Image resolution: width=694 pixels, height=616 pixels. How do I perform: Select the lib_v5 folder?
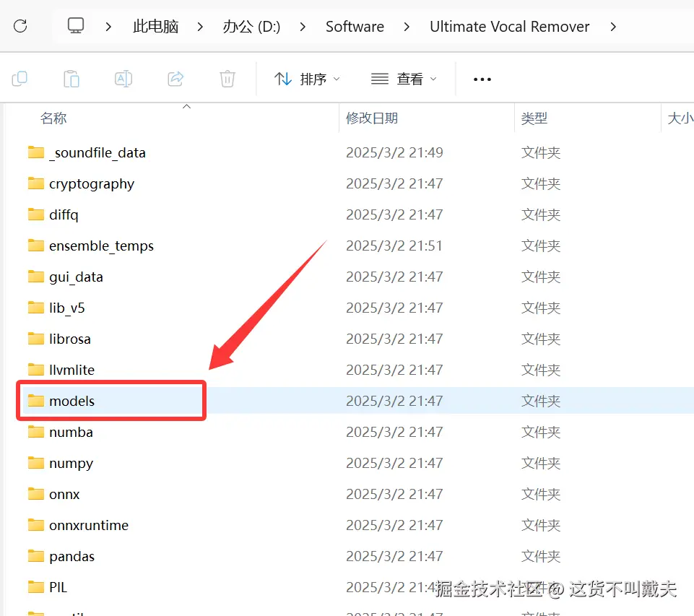coord(67,308)
